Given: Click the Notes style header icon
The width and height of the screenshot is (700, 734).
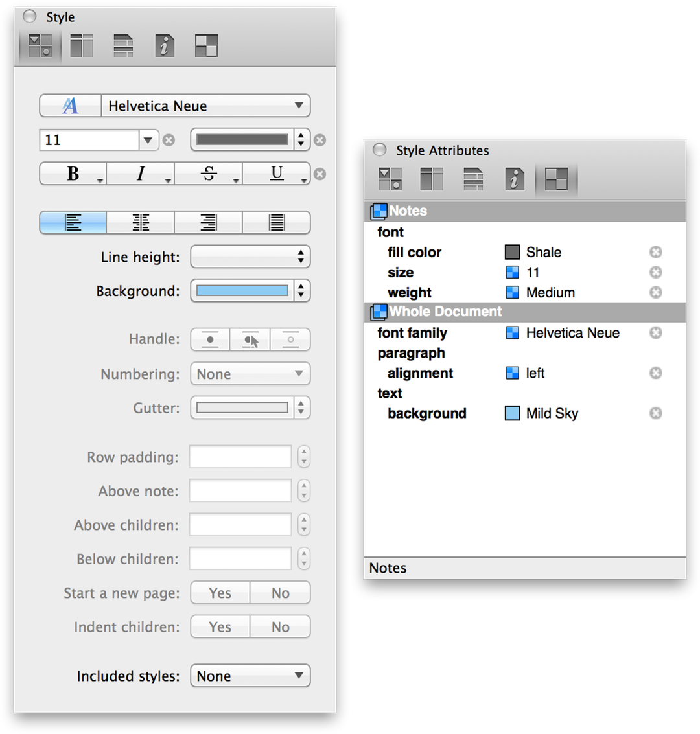Looking at the screenshot, I should click(379, 211).
